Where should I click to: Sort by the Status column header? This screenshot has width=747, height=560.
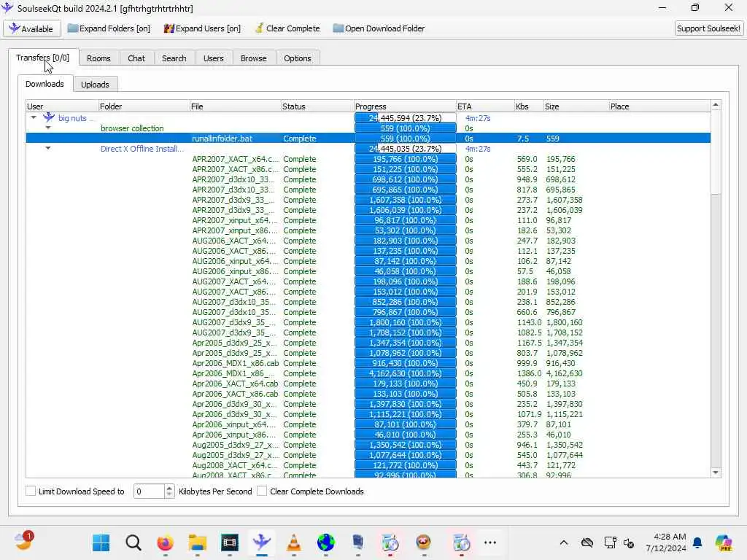coord(317,106)
